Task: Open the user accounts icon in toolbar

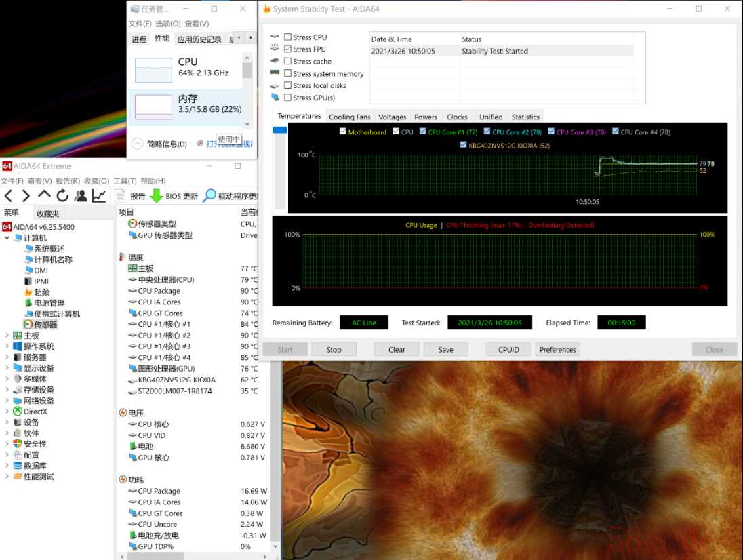Action: click(81, 196)
